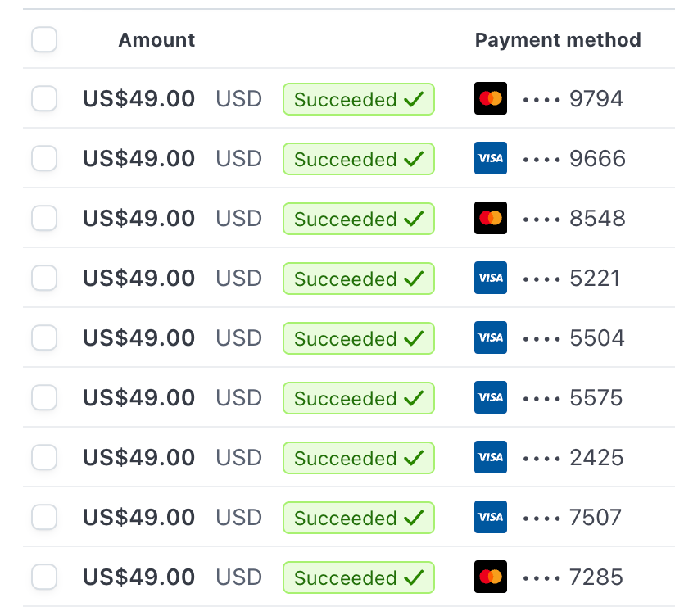Check the box for payment 5575
675x616 pixels.
(x=44, y=397)
